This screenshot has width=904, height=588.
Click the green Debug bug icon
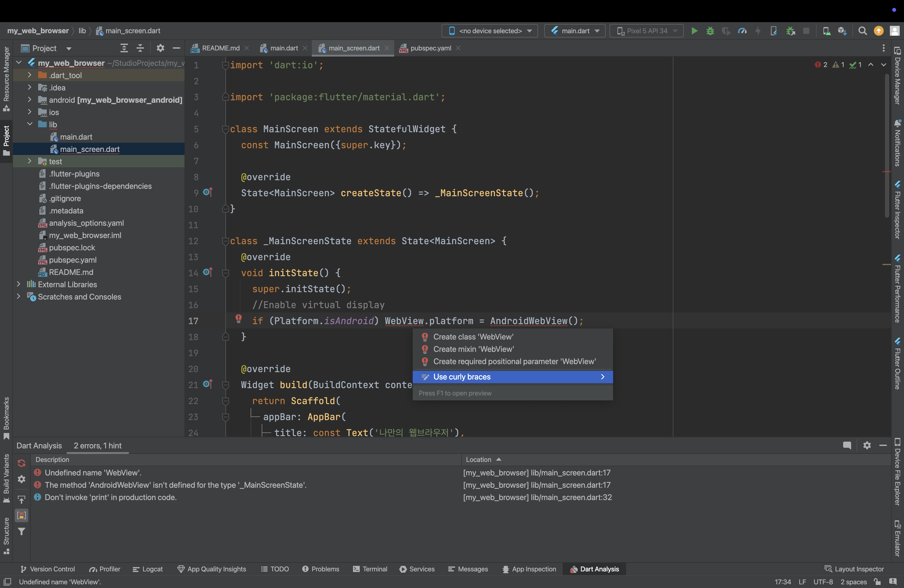pos(710,31)
